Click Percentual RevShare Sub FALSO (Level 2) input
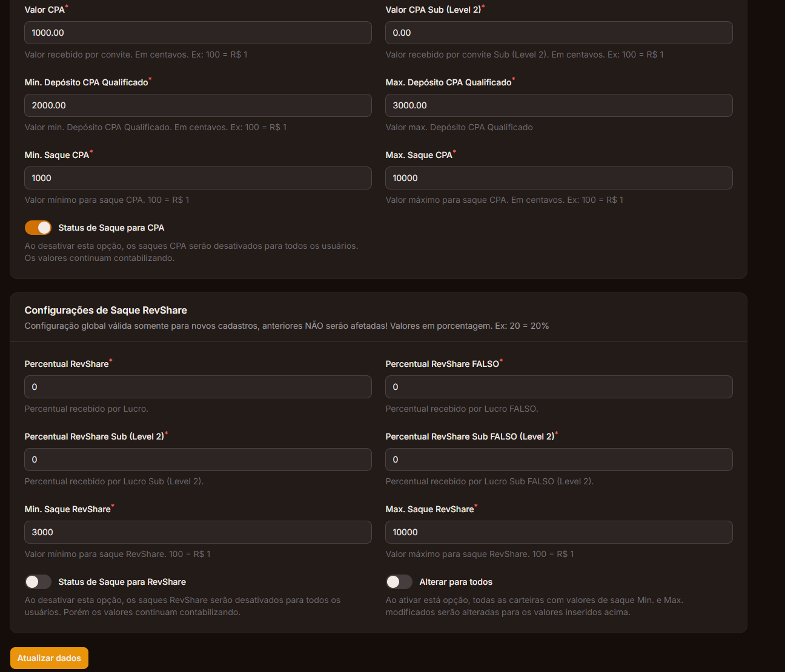 [558, 460]
